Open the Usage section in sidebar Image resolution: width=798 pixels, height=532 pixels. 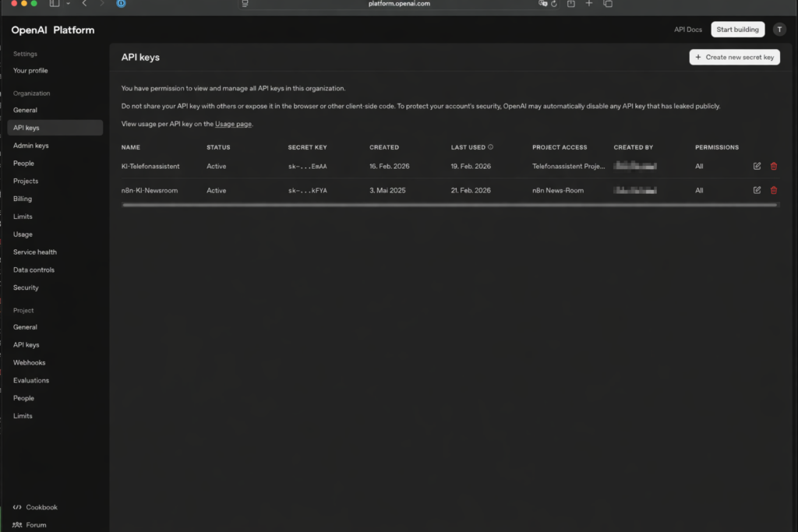pos(23,234)
